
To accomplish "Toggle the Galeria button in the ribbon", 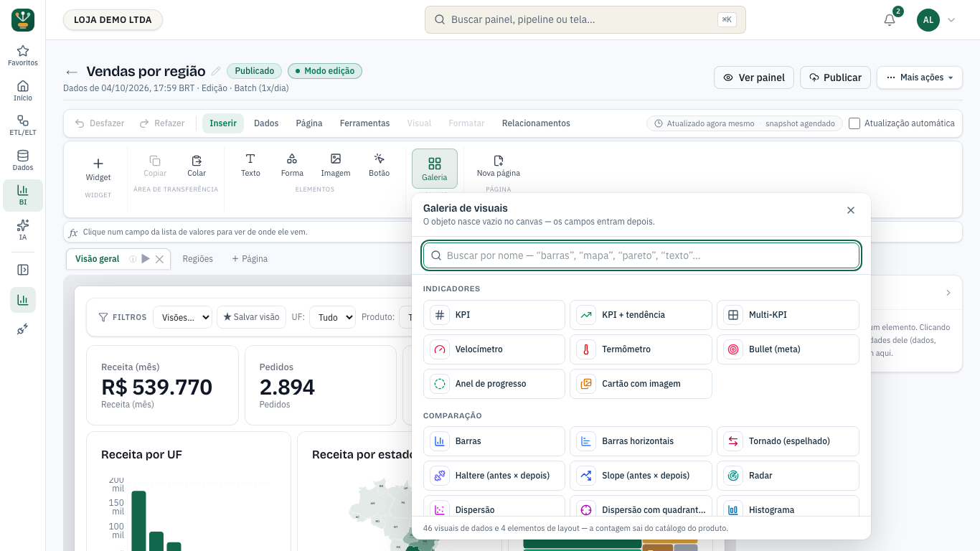I will click(x=435, y=169).
